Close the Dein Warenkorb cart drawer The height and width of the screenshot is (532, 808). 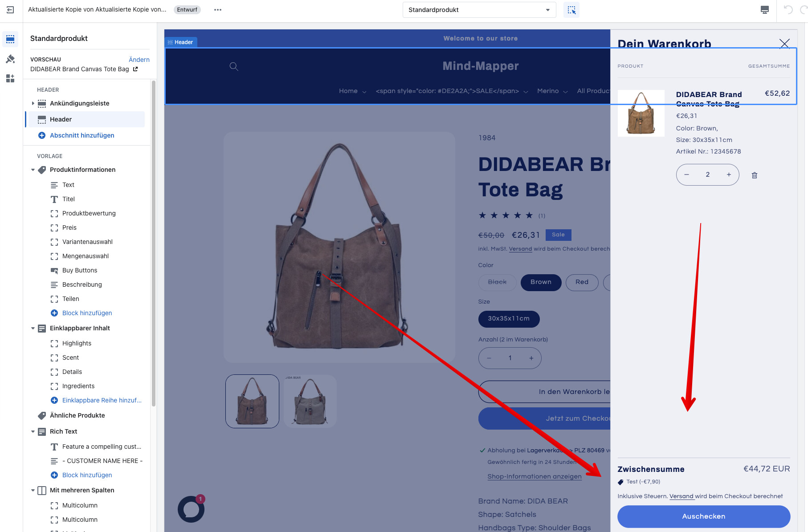coord(784,43)
